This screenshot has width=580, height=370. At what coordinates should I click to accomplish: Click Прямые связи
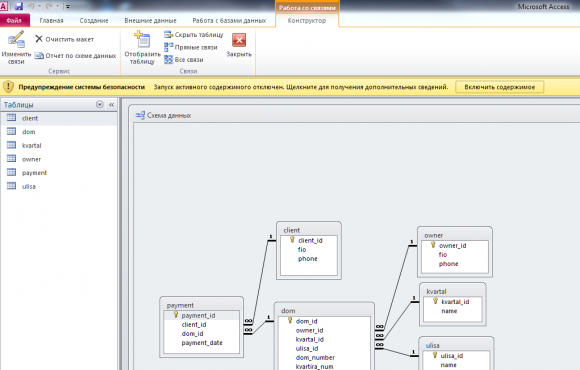click(x=191, y=47)
